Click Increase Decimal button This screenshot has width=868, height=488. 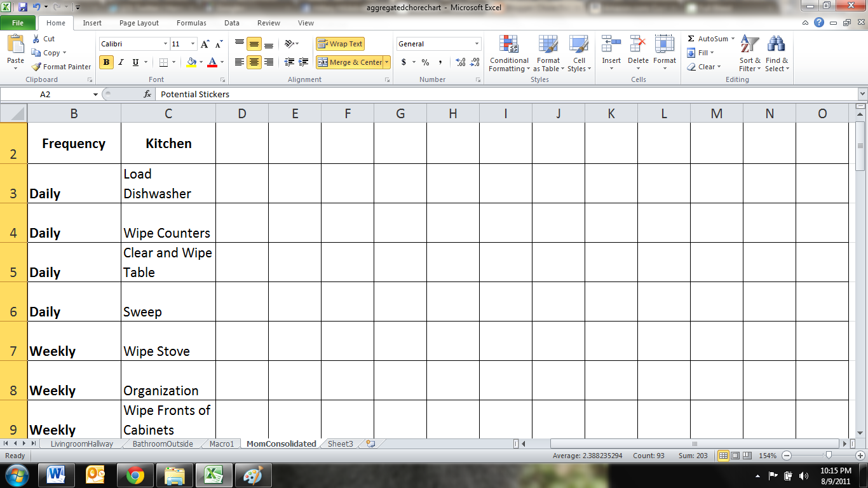(x=459, y=62)
